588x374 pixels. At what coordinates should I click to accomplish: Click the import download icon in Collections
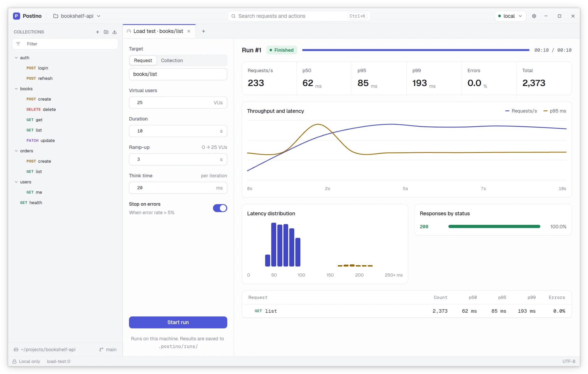click(x=115, y=32)
